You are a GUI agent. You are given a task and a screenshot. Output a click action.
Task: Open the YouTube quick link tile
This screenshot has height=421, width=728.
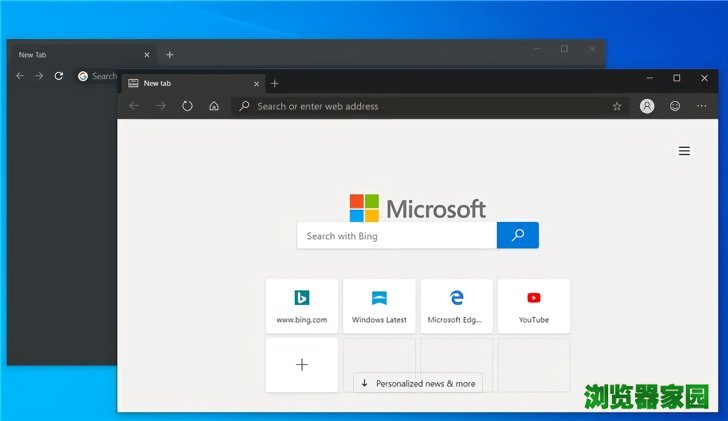pos(533,306)
